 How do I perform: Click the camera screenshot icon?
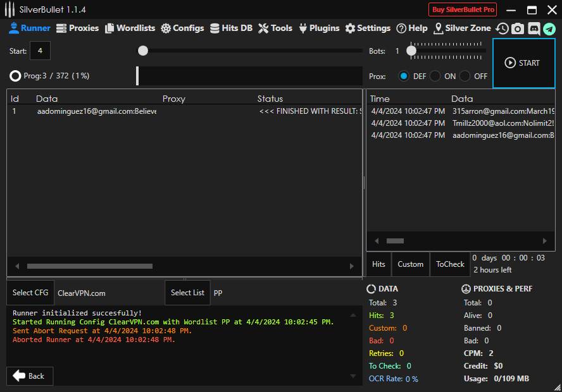[518, 28]
